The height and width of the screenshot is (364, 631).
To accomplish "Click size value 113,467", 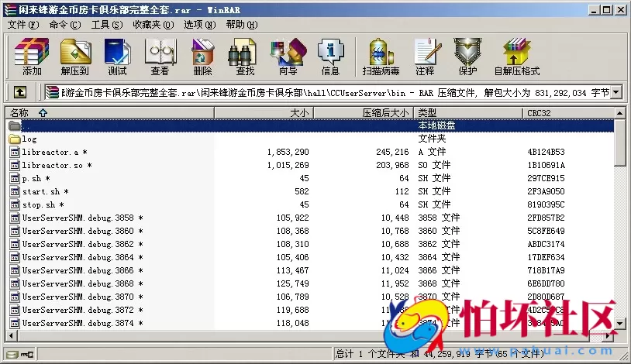I will pos(292,270).
